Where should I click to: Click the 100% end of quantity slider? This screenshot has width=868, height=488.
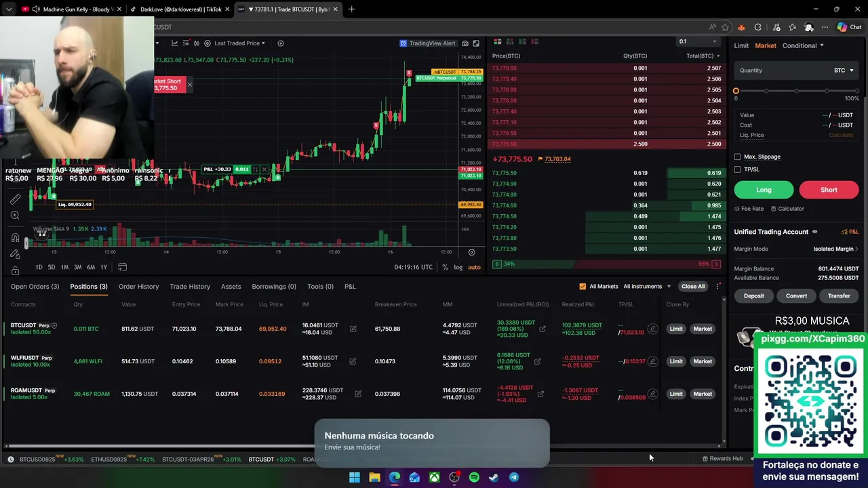point(856,91)
